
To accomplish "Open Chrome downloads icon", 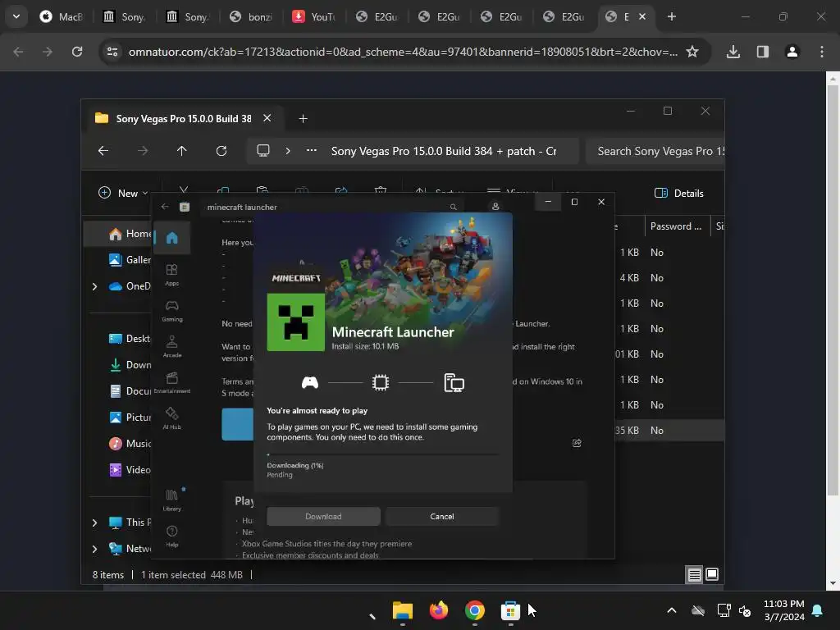I will pyautogui.click(x=733, y=52).
